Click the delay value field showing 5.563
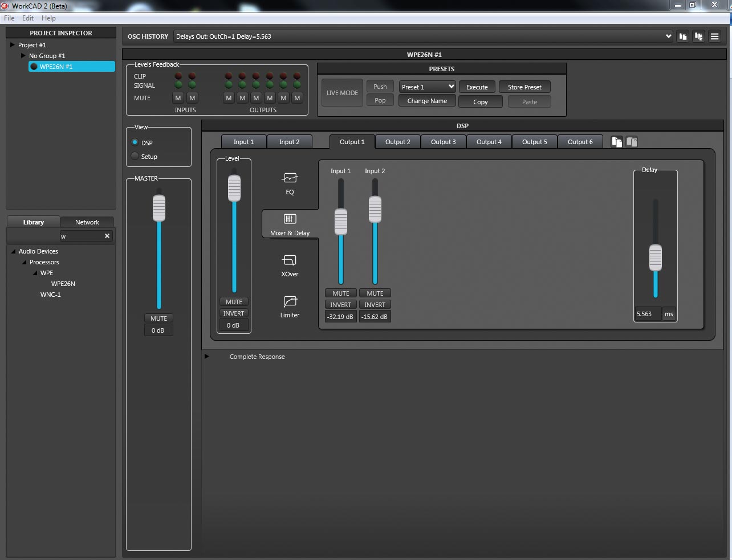Image resolution: width=732 pixels, height=560 pixels. (x=648, y=314)
